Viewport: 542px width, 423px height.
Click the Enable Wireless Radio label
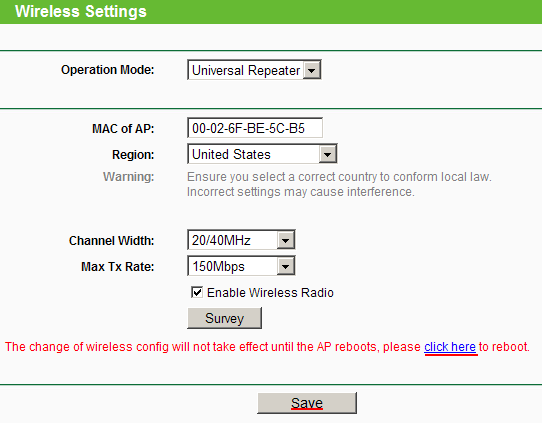tap(270, 293)
